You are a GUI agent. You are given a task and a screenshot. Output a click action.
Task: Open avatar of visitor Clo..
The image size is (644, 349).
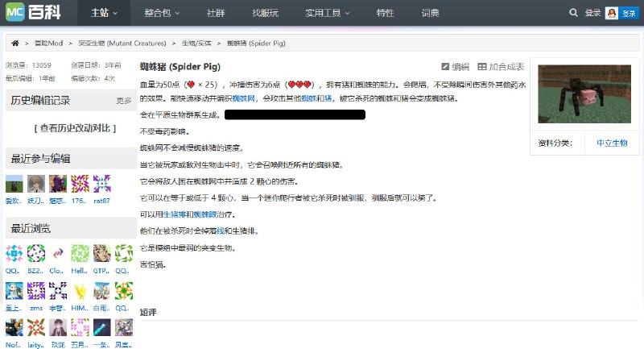tap(58, 253)
